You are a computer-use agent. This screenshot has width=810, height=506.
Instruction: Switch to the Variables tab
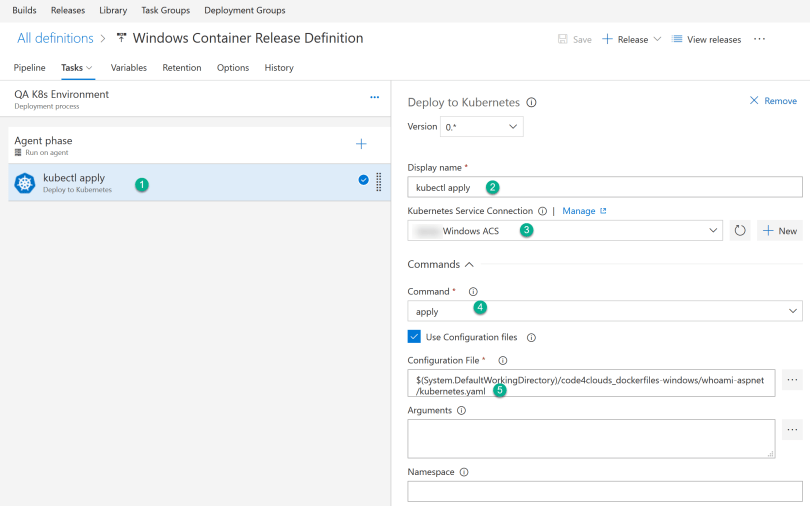coord(129,68)
